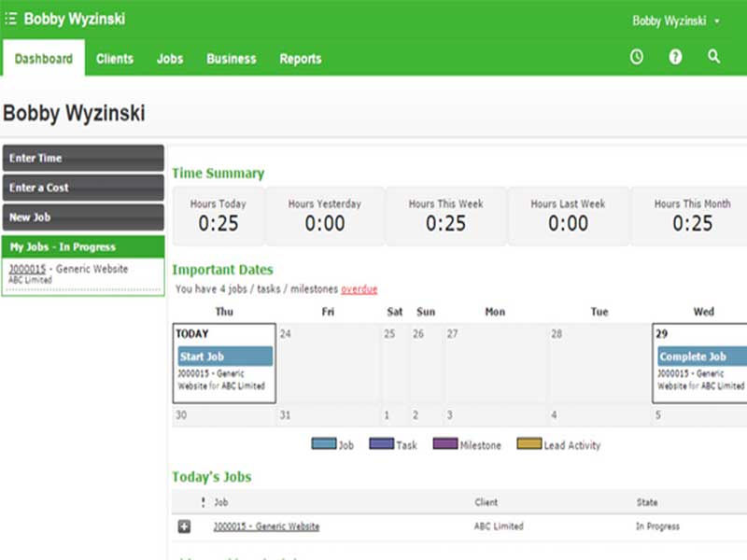Switch to the Dashboard tab
747x560 pixels.
pos(44,59)
